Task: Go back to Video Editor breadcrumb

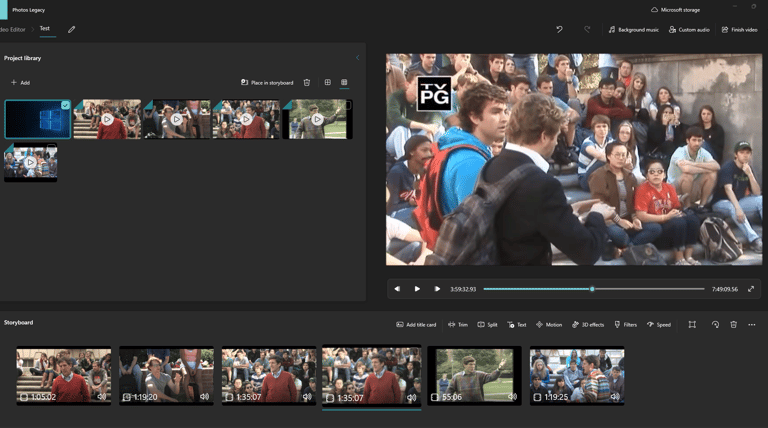Action: pyautogui.click(x=13, y=29)
